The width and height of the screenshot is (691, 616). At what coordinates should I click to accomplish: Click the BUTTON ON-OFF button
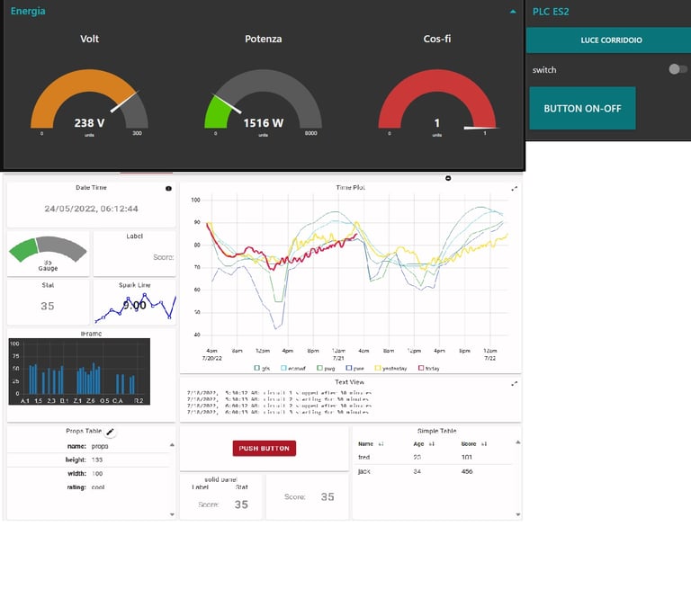[582, 108]
